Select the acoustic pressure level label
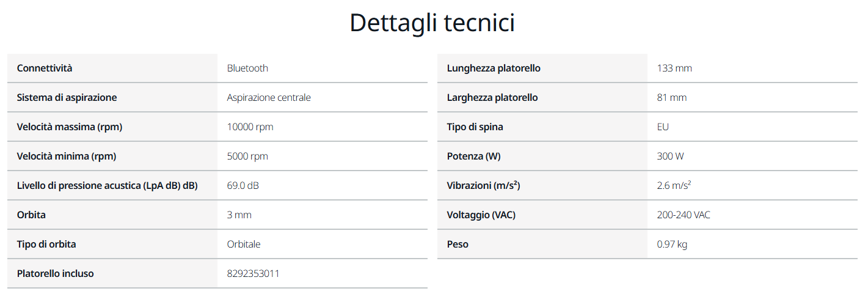Viewport: 868px width, 302px height. (107, 186)
